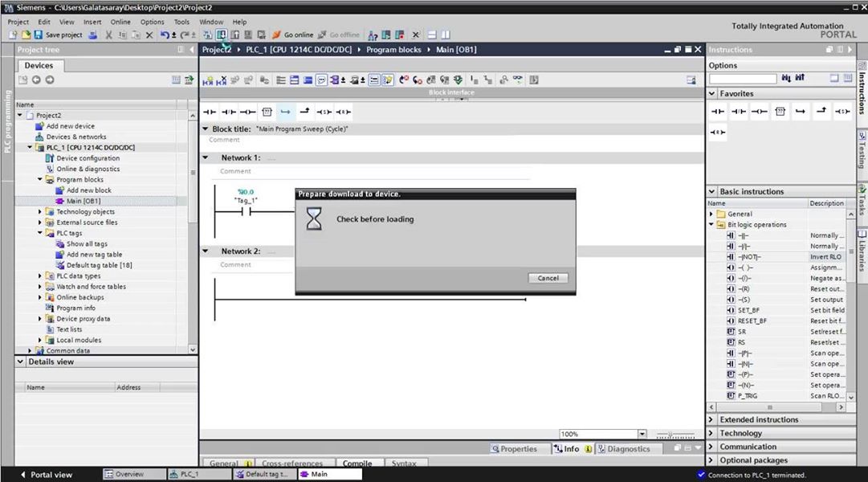
Task: Collapse the Favorites section in Instructions
Action: pos(712,94)
